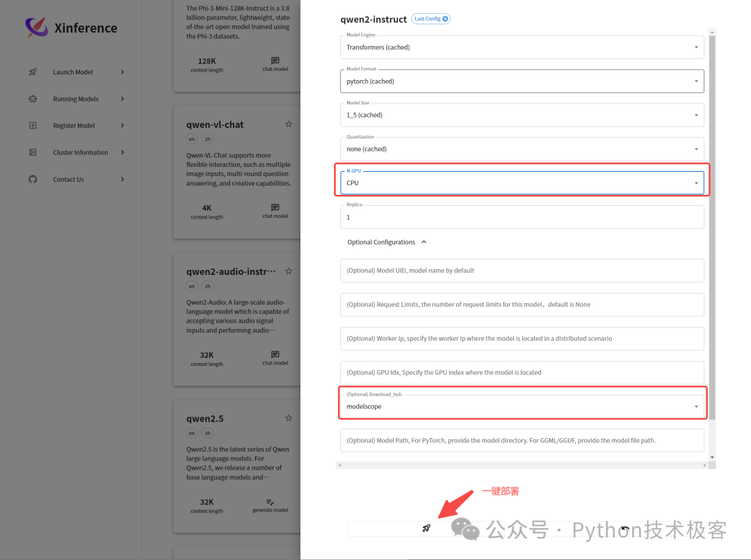
Task: Click the scroll-up arrow of the panel scrollbar
Action: (x=712, y=33)
